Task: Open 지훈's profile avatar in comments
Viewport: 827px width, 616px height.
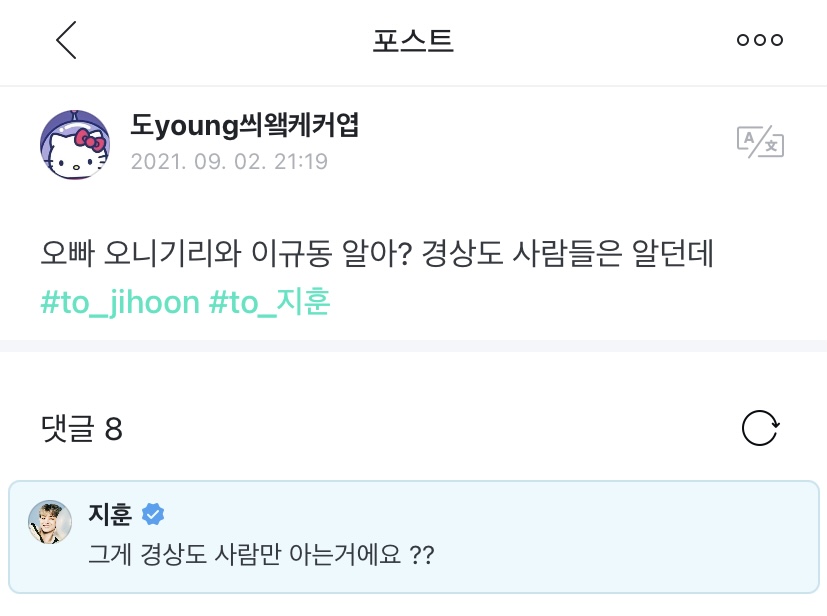Action: [x=48, y=522]
